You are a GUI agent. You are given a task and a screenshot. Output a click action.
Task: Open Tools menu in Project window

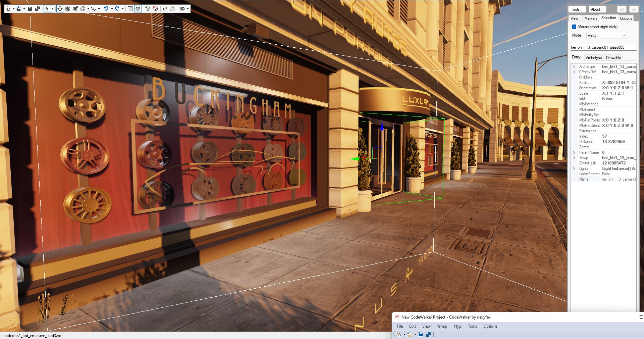(x=472, y=326)
